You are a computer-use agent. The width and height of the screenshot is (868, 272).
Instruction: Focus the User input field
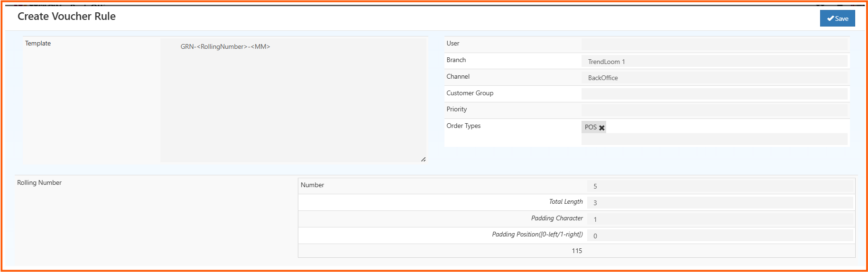coord(714,45)
